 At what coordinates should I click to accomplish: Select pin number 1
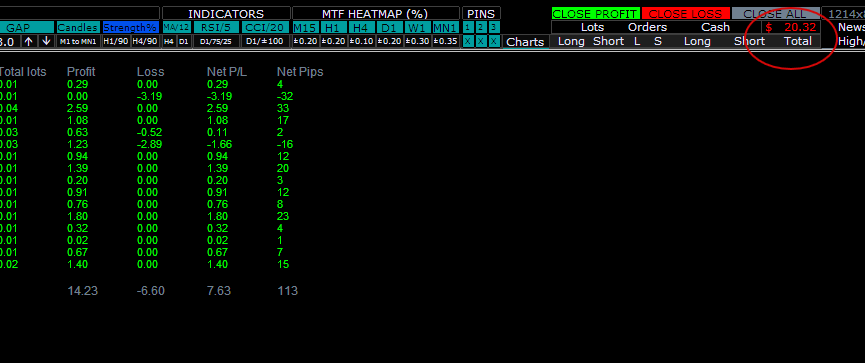468,27
